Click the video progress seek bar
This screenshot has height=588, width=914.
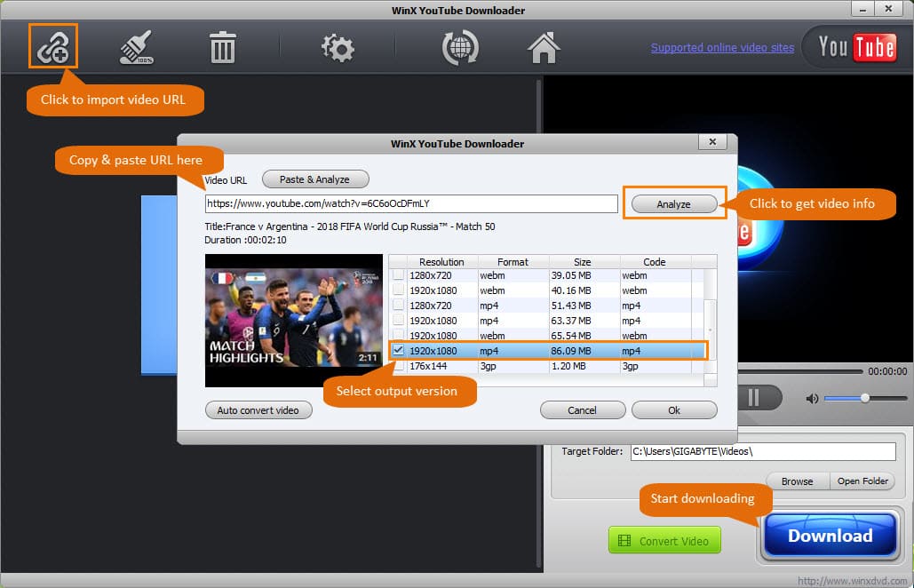click(x=799, y=371)
